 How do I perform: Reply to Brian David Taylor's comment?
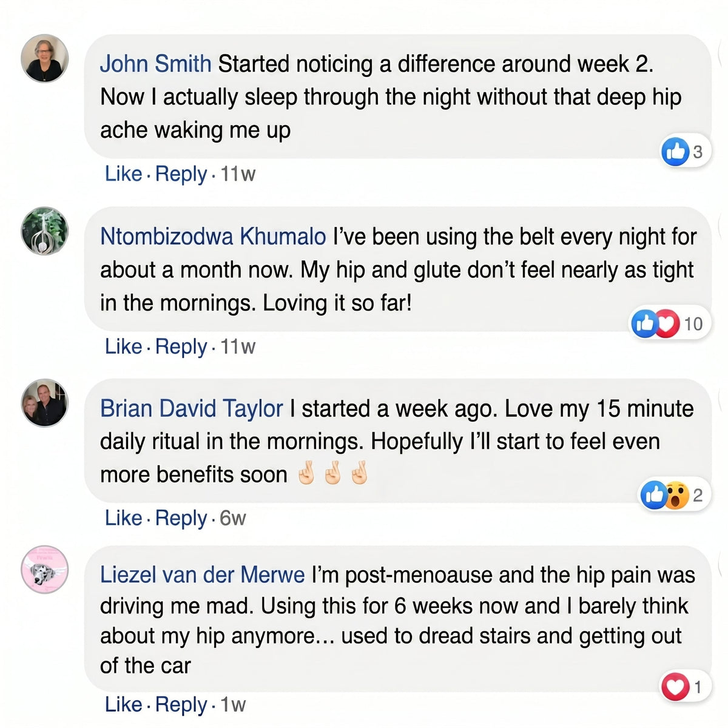[181, 519]
